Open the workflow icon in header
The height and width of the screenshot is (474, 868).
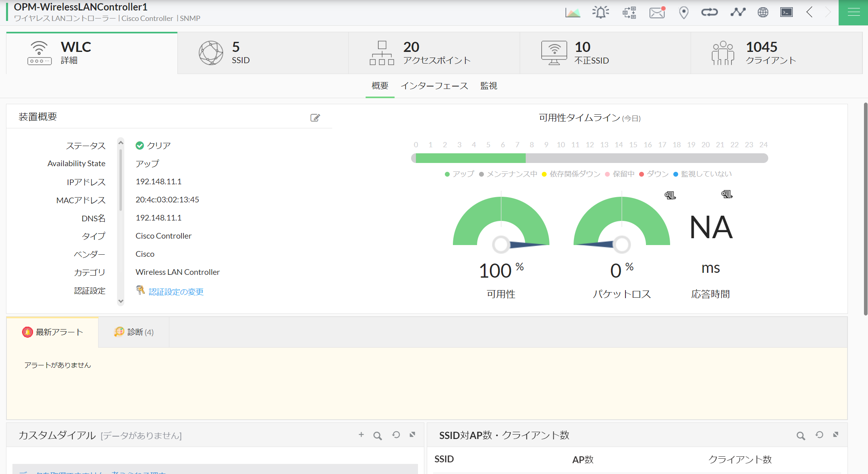pos(629,12)
